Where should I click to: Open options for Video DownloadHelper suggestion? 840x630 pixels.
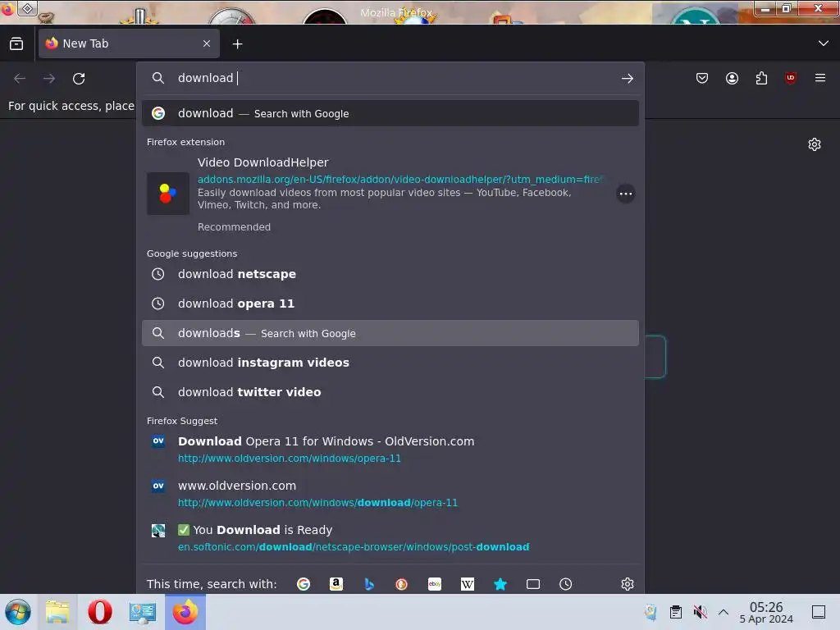(625, 194)
